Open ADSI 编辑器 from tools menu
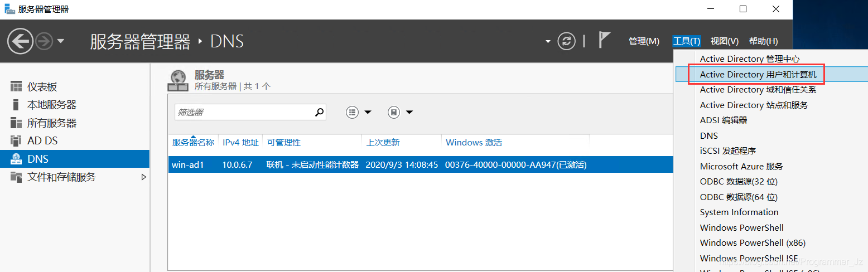Viewport: 868px width, 272px height. pos(723,120)
